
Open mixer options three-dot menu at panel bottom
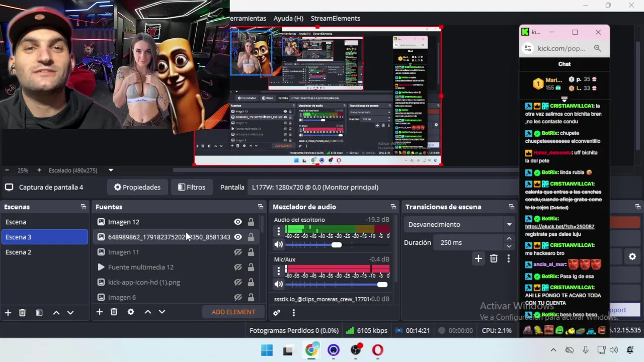click(x=294, y=313)
